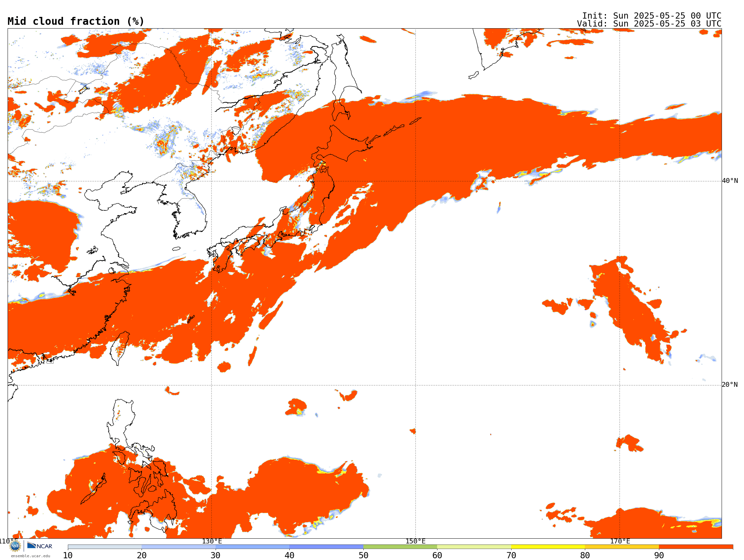Image resolution: width=744 pixels, height=560 pixels.
Task: Click the colorbar label '90'
Action: (x=659, y=555)
